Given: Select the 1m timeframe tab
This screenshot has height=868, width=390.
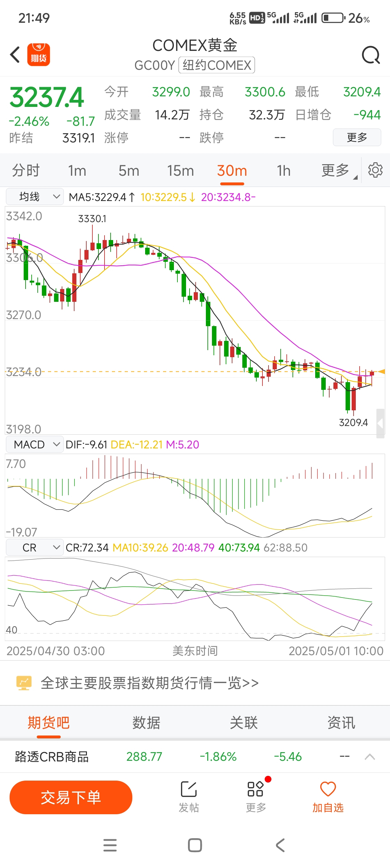Looking at the screenshot, I should point(77,171).
